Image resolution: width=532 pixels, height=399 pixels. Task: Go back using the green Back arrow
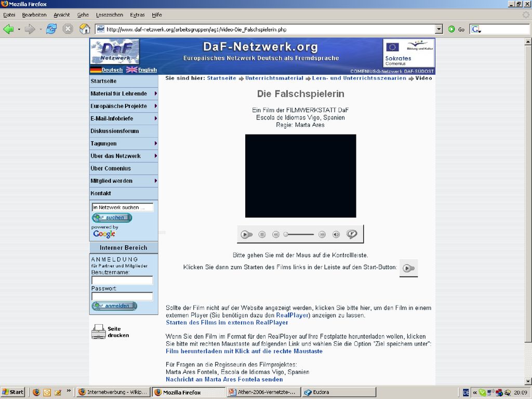point(8,29)
